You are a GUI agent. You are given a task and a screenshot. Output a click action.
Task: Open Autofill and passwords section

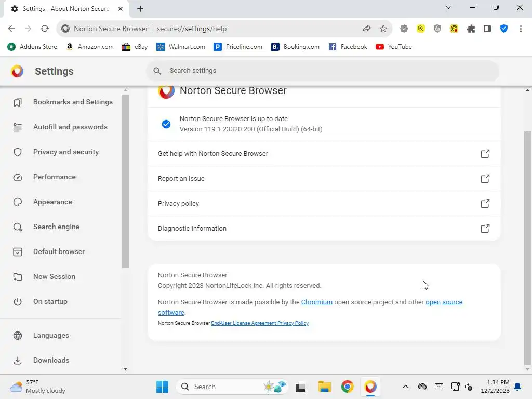[60, 127]
